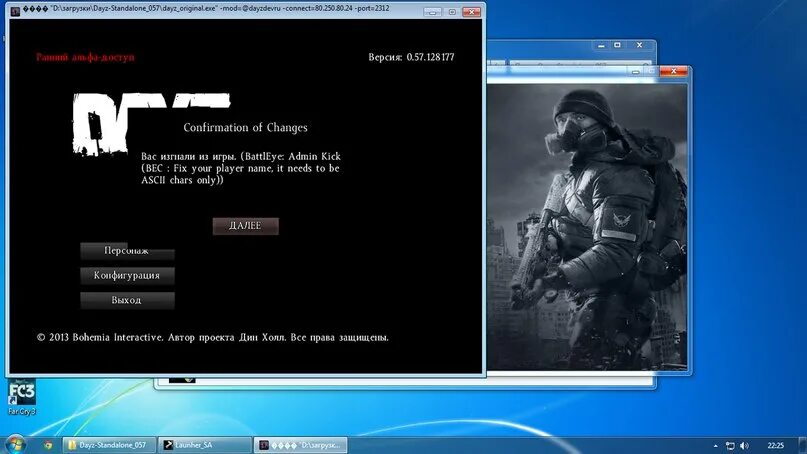Maximize the DayZ game window

coord(452,12)
